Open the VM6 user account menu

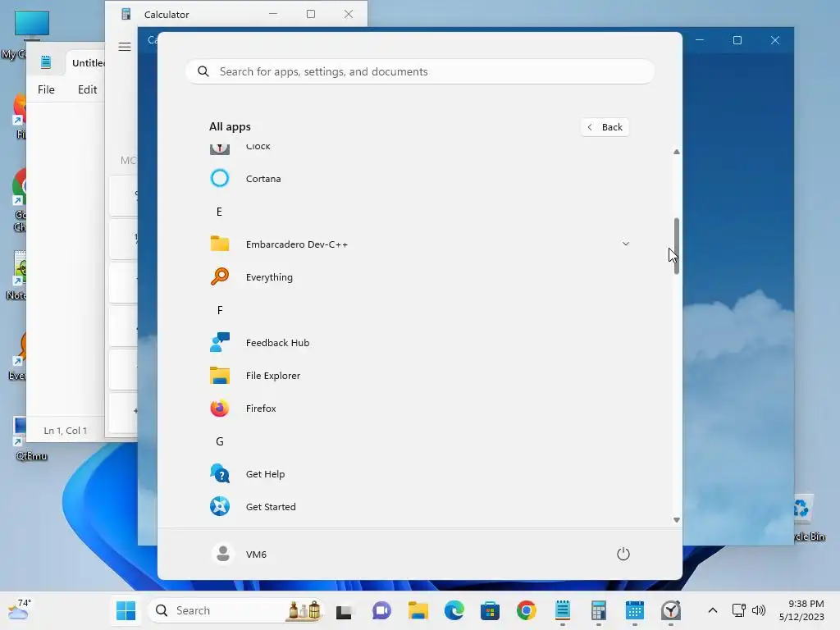pyautogui.click(x=240, y=554)
